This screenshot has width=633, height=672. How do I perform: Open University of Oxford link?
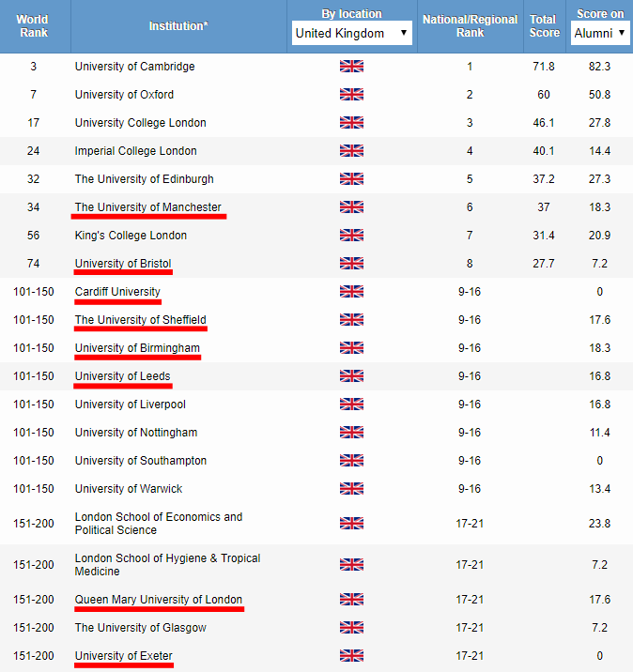pyautogui.click(x=124, y=94)
